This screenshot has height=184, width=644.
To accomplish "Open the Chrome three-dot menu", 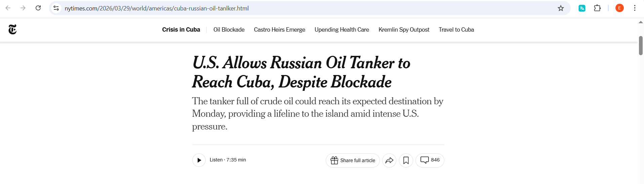I will [x=635, y=8].
